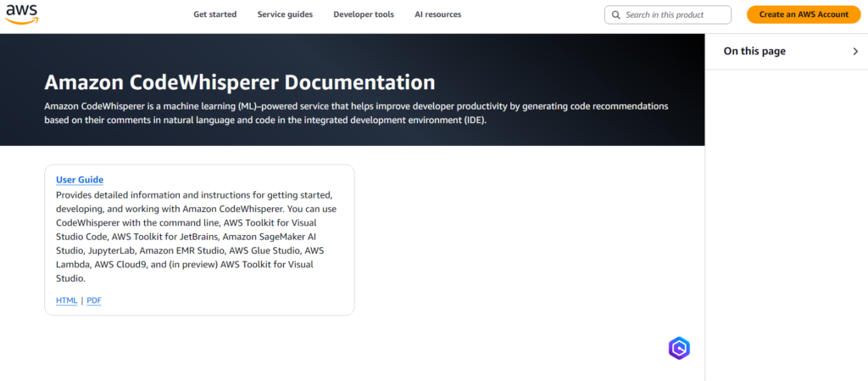The image size is (868, 381).
Task: Click the Amazon CodeWhisperer Documentation title
Action: pyautogui.click(x=240, y=82)
